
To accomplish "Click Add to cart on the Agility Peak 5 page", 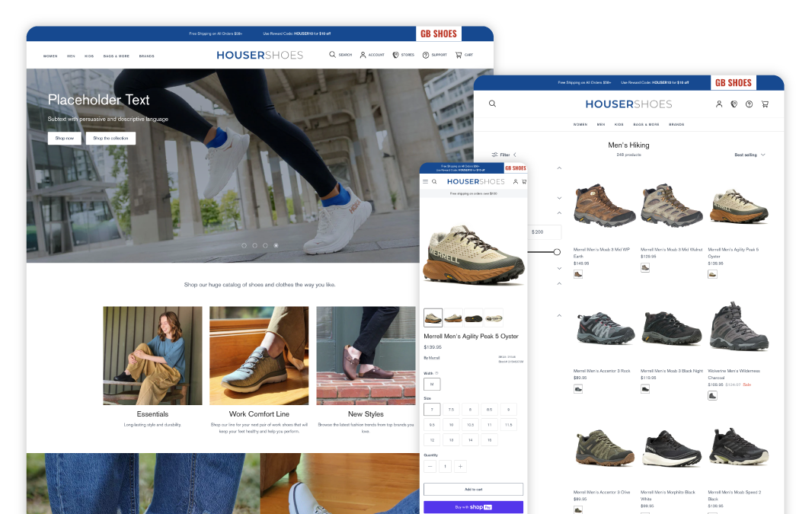I will (473, 489).
